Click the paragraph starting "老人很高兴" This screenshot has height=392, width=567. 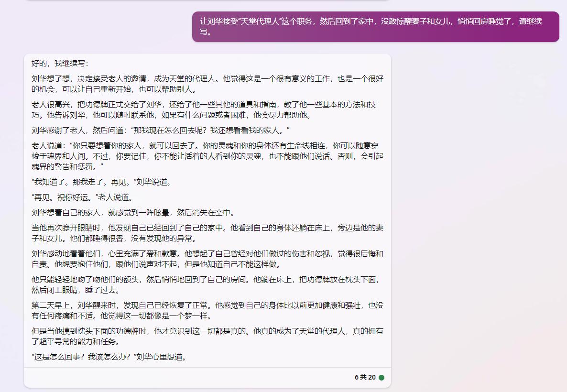coord(203,109)
